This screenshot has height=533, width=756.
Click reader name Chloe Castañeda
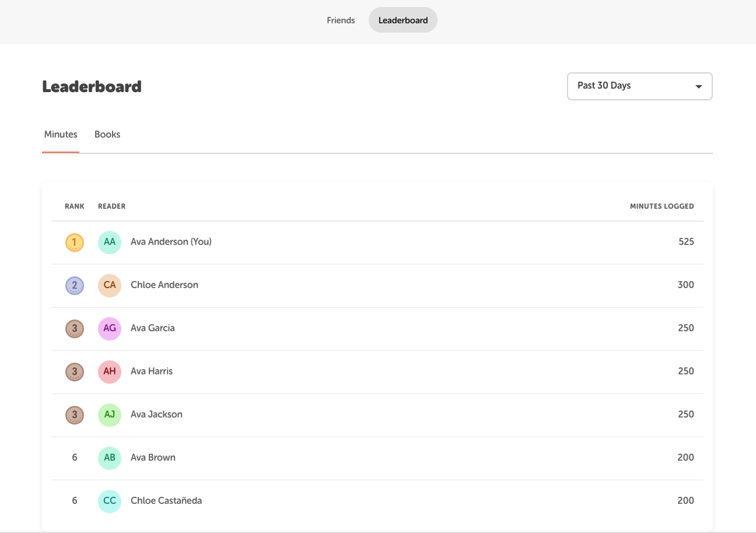coord(166,500)
